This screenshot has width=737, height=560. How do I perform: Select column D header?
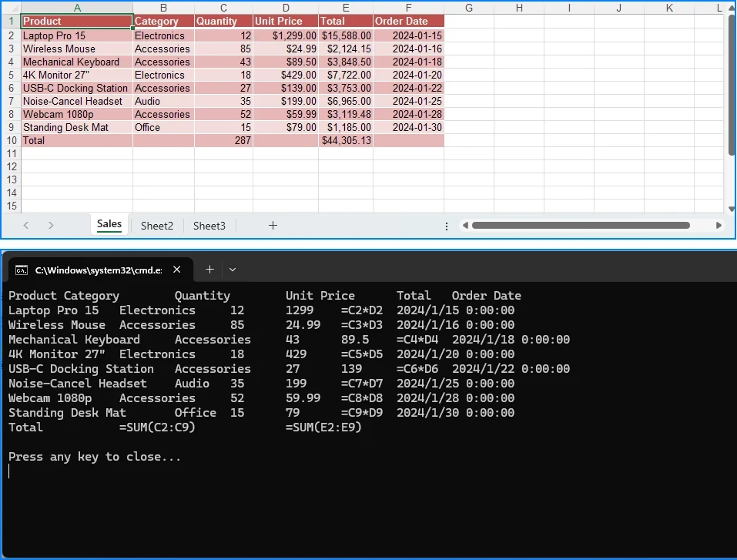pos(286,8)
